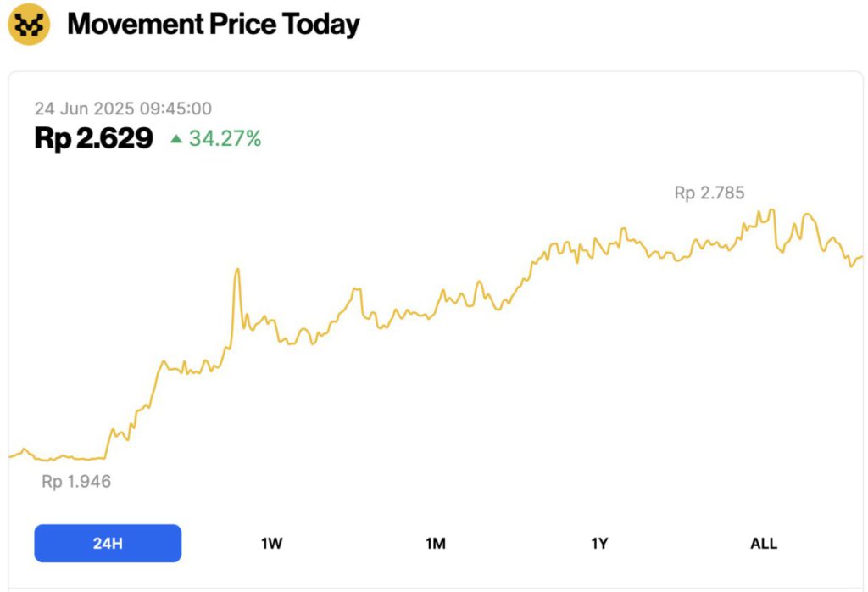Select the 24H time range tab
868x592 pixels.
click(x=108, y=544)
